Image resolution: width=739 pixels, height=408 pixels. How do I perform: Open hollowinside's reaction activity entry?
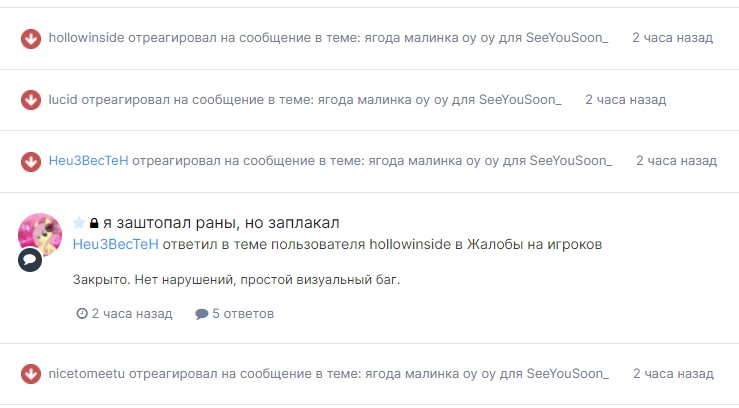328,38
